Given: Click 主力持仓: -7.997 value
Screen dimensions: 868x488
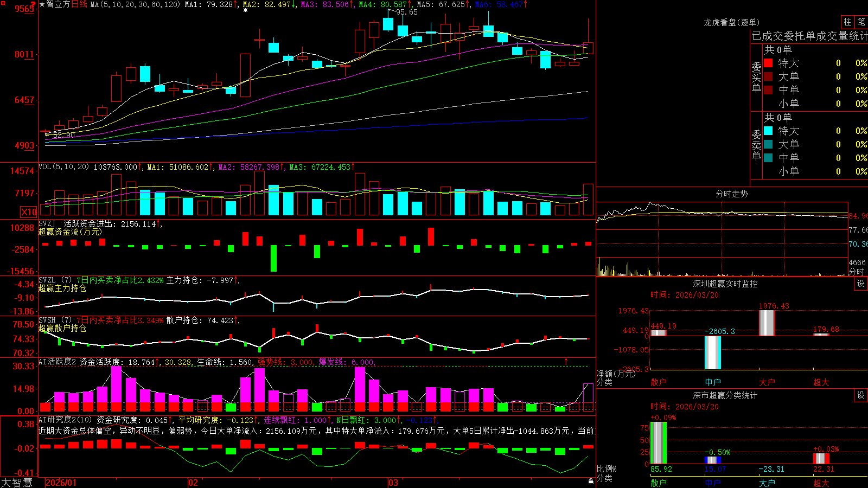Looking at the screenshot, I should tap(200, 280).
